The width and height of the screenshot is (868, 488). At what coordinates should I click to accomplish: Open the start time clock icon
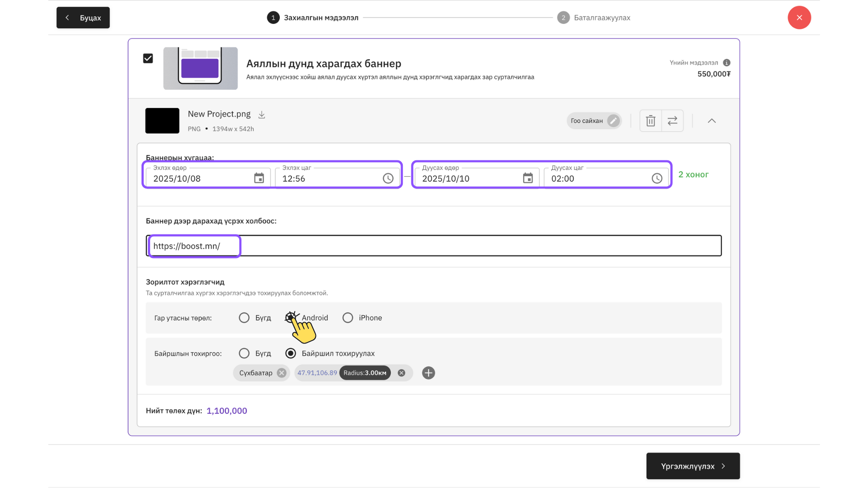(388, 178)
